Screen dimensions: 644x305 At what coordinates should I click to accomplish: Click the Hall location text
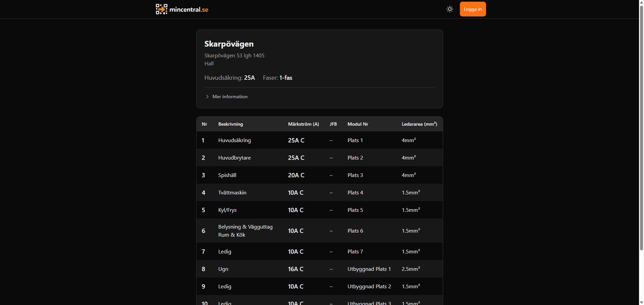pyautogui.click(x=209, y=63)
